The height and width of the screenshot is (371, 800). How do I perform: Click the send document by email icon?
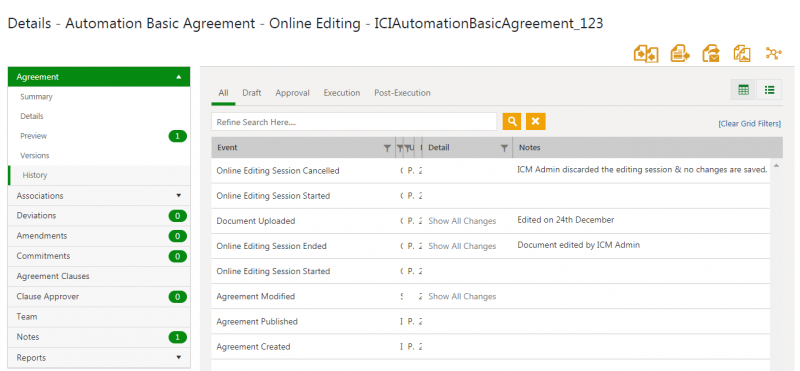(x=711, y=54)
